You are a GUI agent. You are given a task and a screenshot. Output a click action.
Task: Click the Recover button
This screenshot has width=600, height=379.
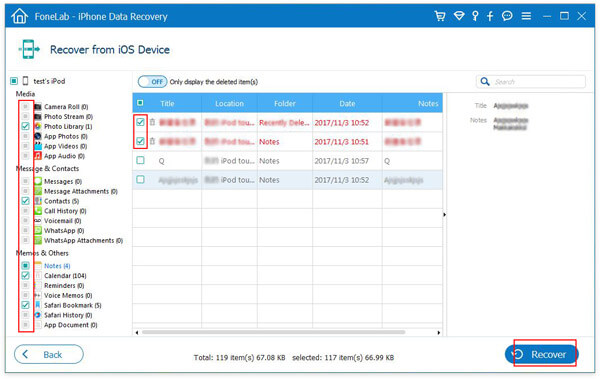(541, 354)
